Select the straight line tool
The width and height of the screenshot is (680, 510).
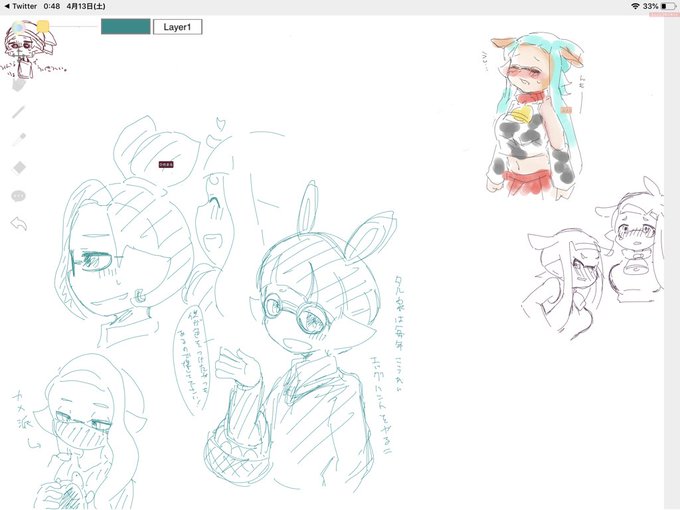[x=19, y=112]
